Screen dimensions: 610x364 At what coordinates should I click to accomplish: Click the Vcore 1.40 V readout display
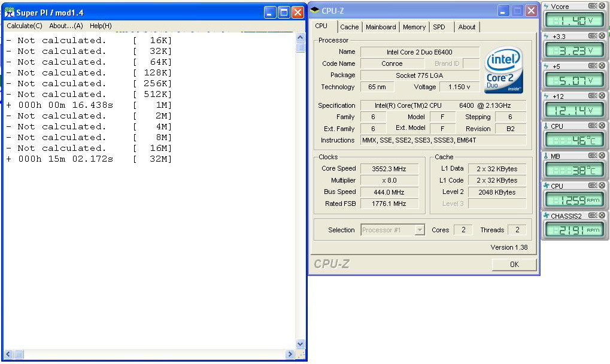click(x=574, y=20)
